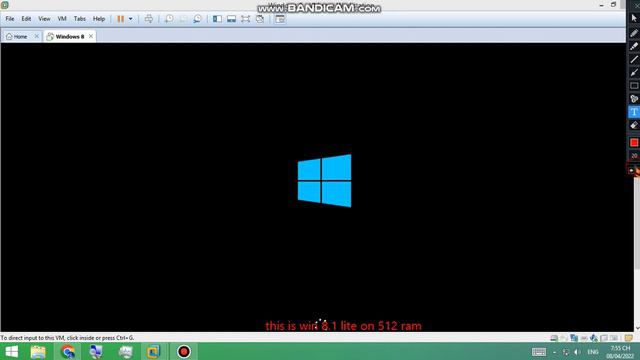Select the Bandicam rectangle tool

coord(634,86)
